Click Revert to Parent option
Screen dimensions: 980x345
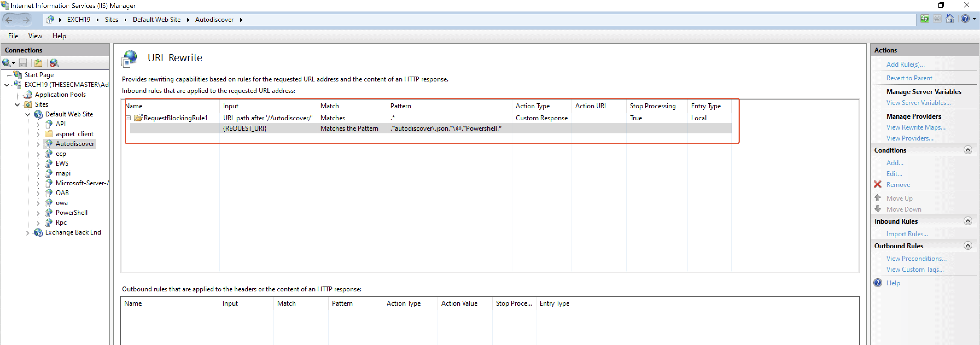click(x=909, y=77)
